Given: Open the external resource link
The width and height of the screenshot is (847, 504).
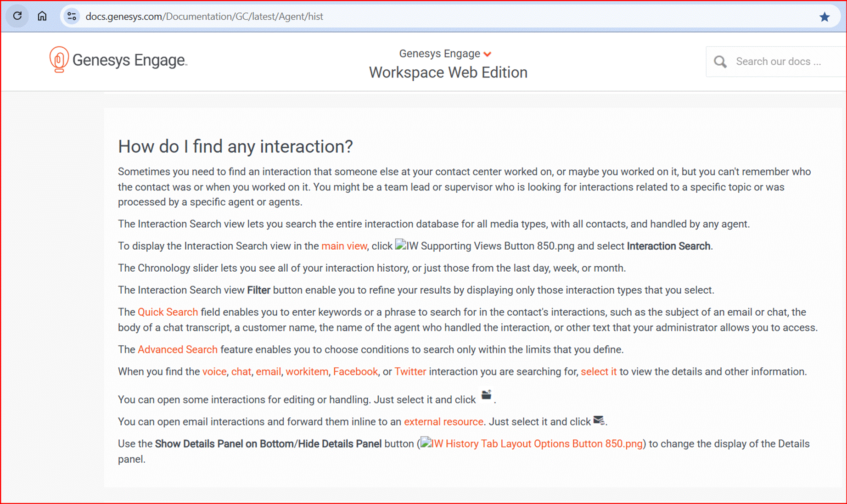Looking at the screenshot, I should pyautogui.click(x=443, y=422).
